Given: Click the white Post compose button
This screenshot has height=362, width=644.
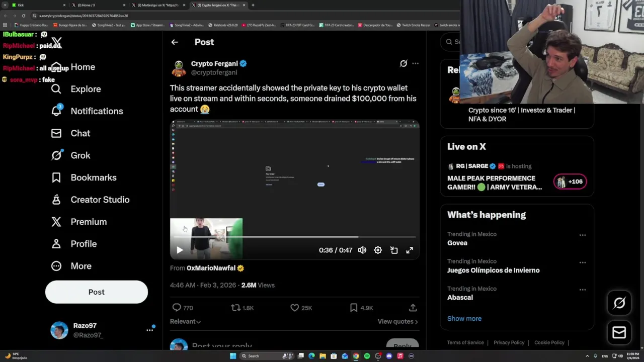Looking at the screenshot, I should point(97,292).
